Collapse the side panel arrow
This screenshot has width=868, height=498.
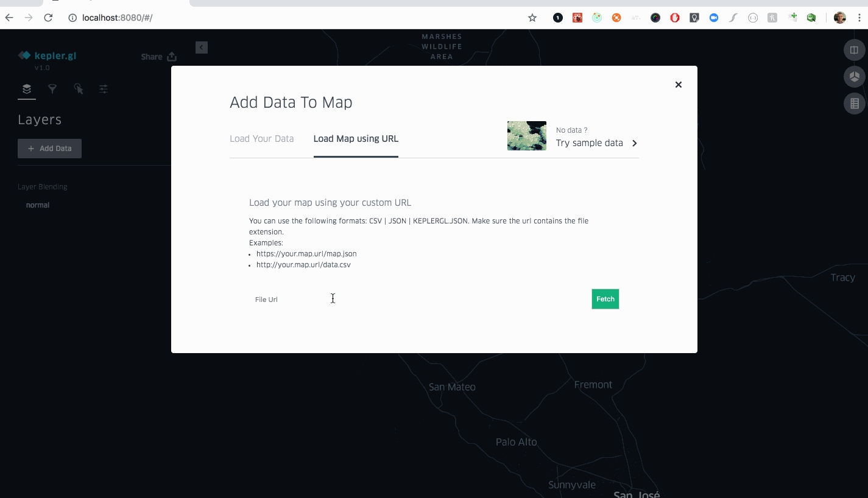pyautogui.click(x=202, y=47)
